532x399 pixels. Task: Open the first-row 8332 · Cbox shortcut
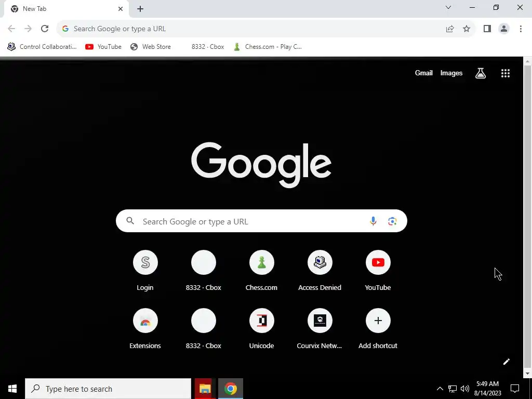(204, 270)
